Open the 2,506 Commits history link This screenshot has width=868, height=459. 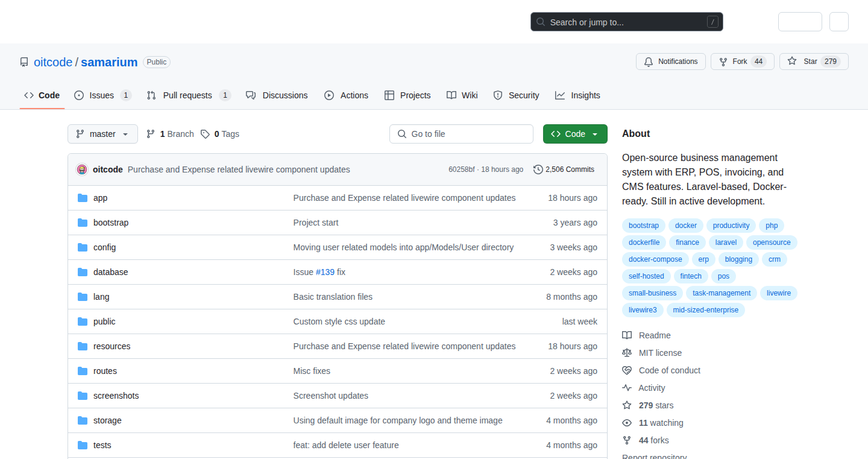tap(564, 169)
